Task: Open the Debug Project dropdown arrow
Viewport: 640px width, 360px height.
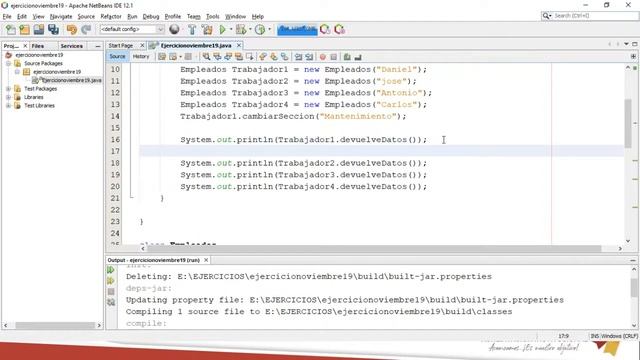Action: pos(250,29)
